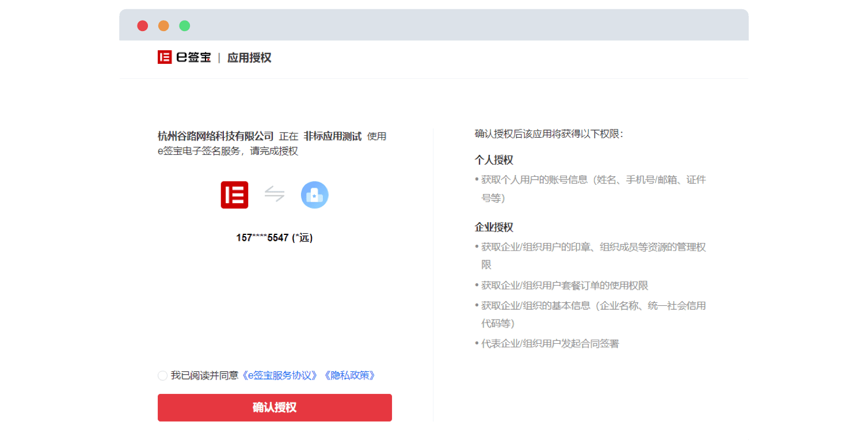
Task: Click the 获取企业/组织的基本信息 permission item
Action: coord(590,314)
